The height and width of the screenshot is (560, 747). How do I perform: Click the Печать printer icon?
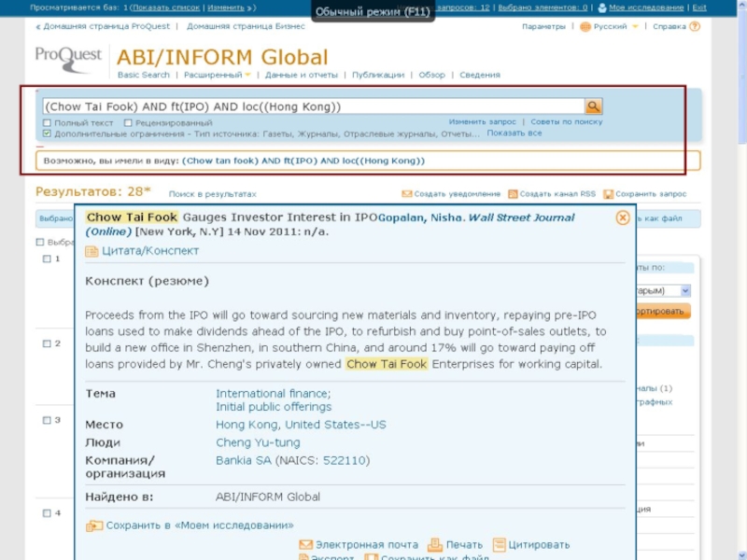[434, 544]
